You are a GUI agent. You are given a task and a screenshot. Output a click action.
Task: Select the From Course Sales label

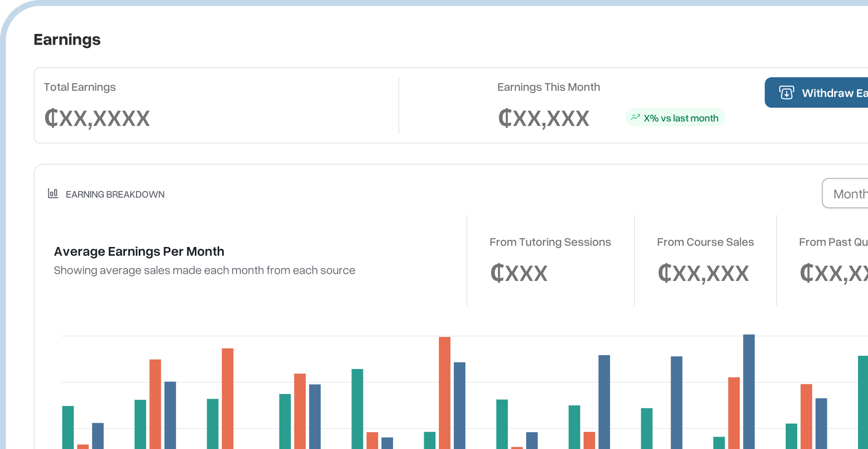(705, 242)
